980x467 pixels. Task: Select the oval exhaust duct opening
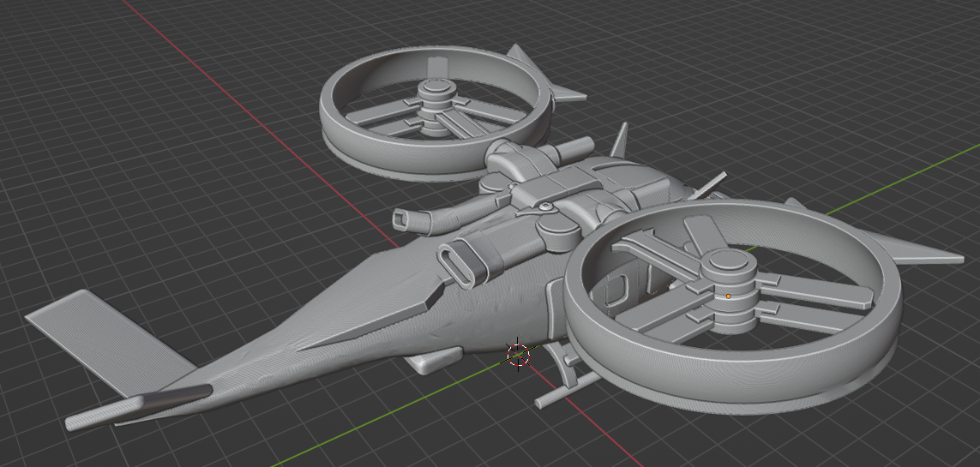(x=458, y=264)
